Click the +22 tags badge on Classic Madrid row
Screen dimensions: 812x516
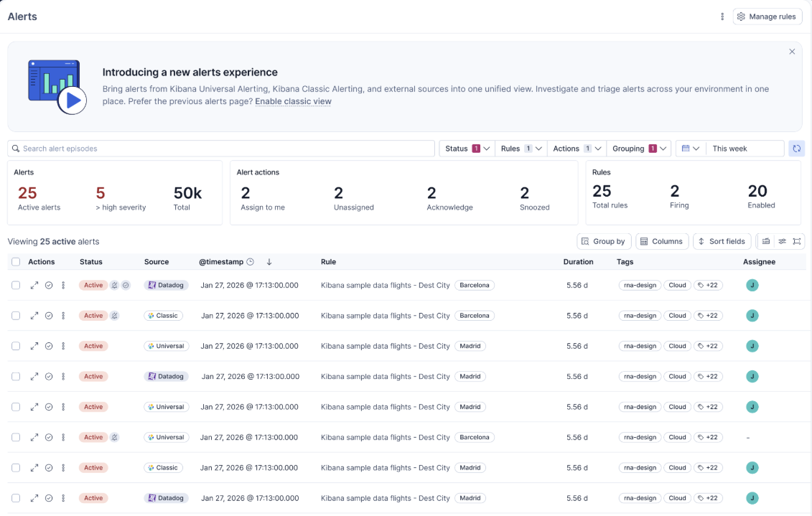coord(708,468)
